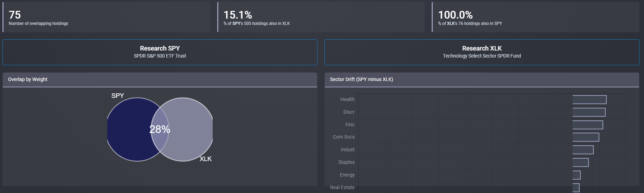Viewport: 644px width, 193px height.
Task: Click the Real Estate sector drift bar
Action: click(x=576, y=188)
